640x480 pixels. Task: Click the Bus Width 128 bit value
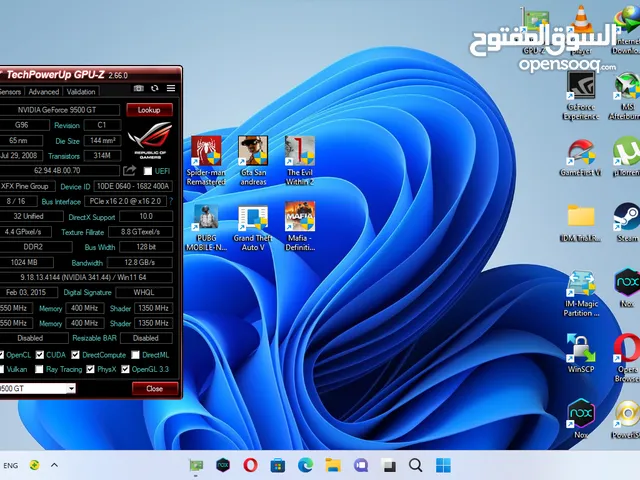click(147, 247)
